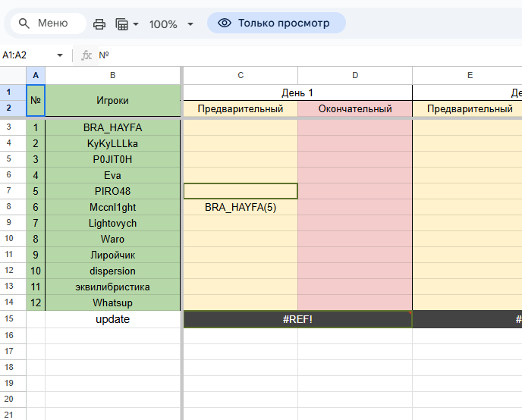Select the green Игроки header cell

113,100
